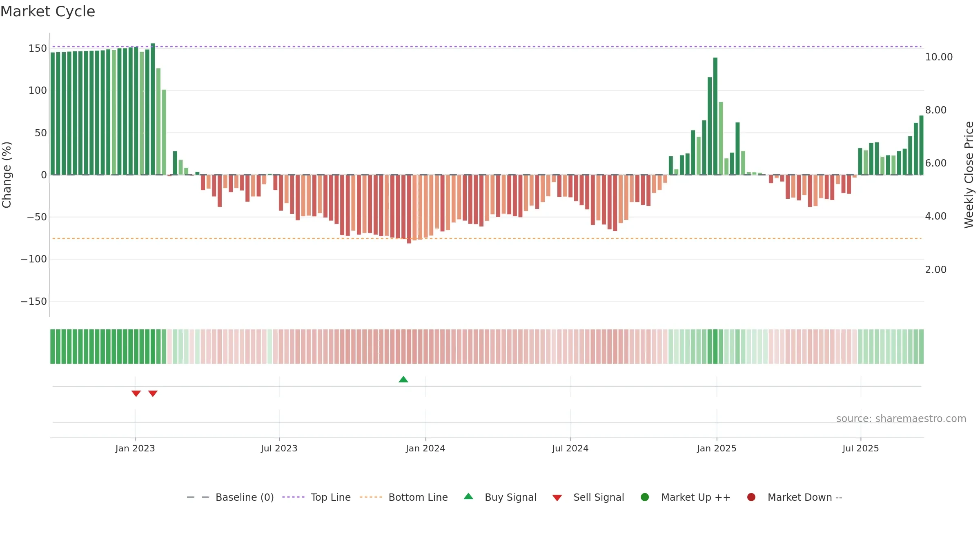Click the Market Cycle chart title

pos(48,11)
